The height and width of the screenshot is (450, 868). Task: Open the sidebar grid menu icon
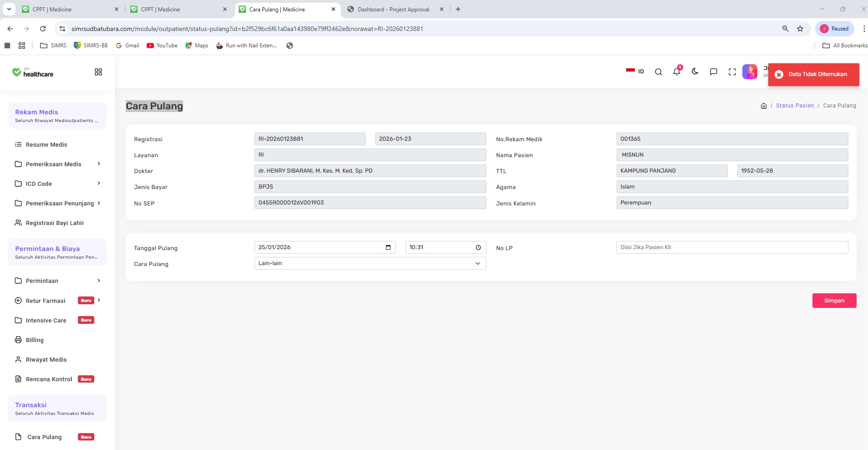[x=98, y=72]
